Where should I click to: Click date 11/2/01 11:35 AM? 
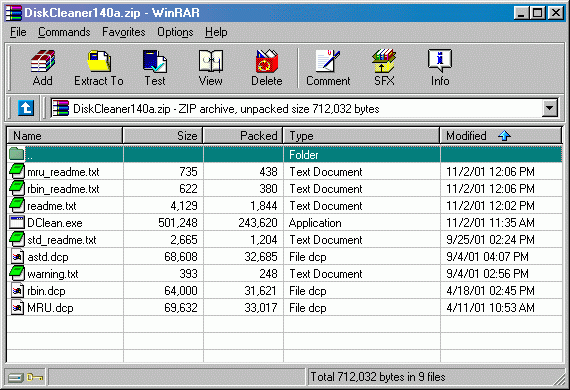(x=490, y=223)
